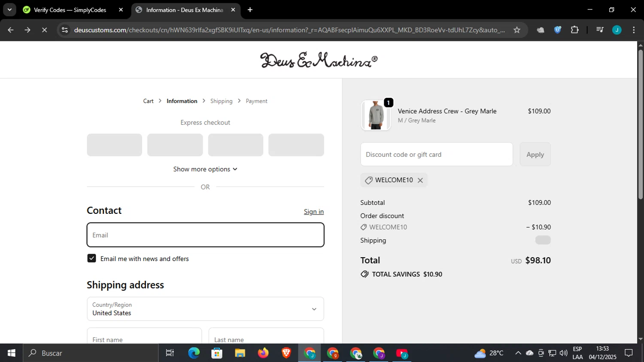Screen dimensions: 644x362
Task: Click the Apply discount button
Action: tap(535, 154)
